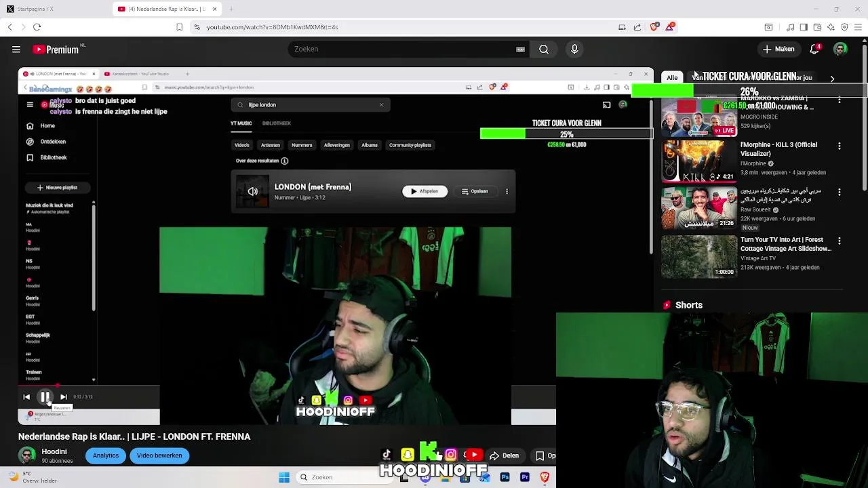Show more filter chips with arrow

pyautogui.click(x=832, y=79)
